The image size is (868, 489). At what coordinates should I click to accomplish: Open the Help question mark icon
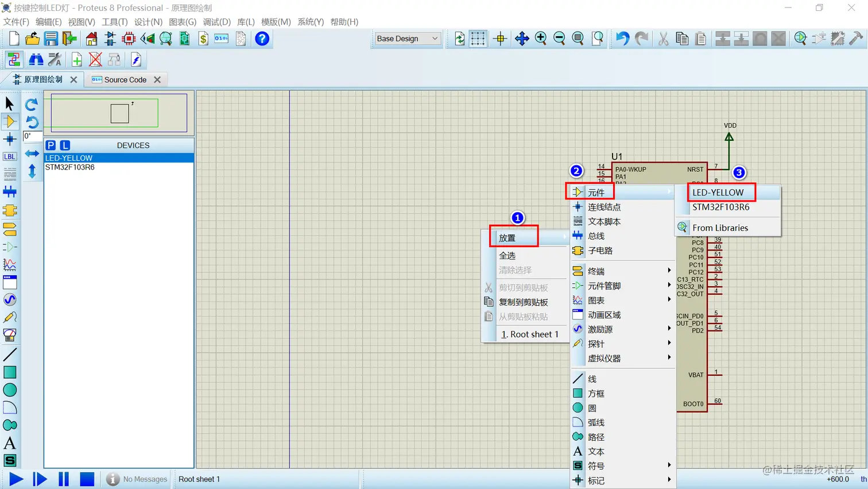(262, 38)
